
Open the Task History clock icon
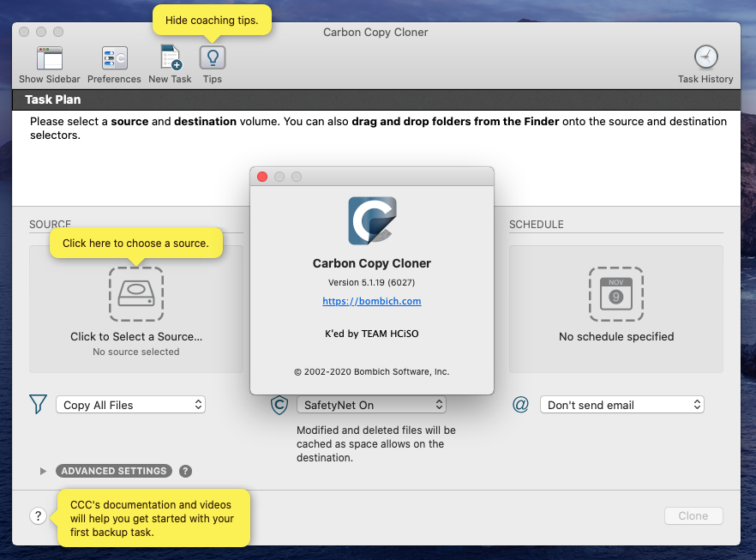(x=705, y=58)
